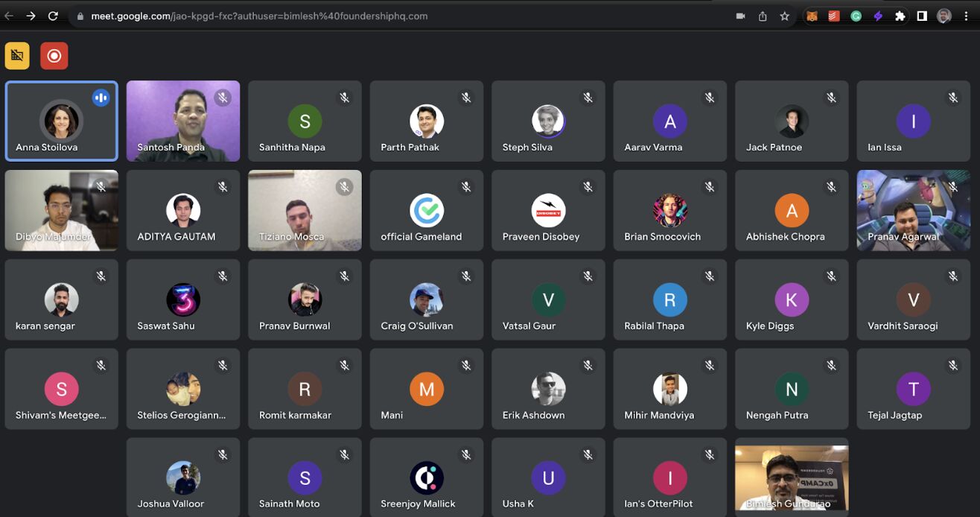Open the MetaMask fox extension
The height and width of the screenshot is (517, 980).
pos(812,16)
